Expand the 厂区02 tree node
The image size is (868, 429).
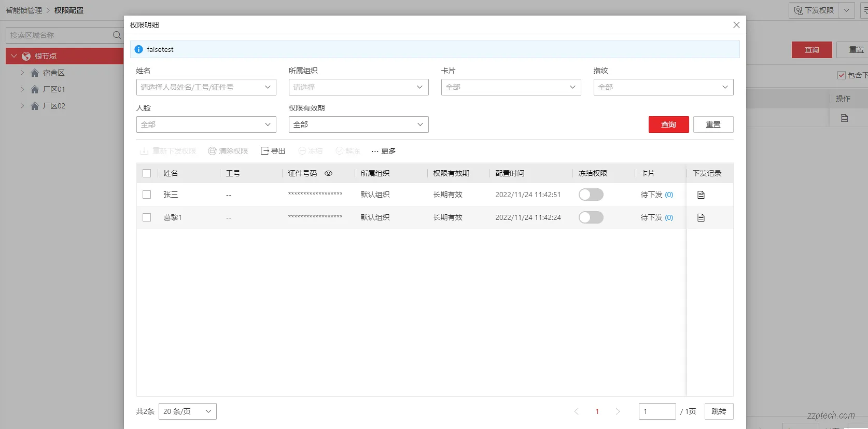[22, 106]
